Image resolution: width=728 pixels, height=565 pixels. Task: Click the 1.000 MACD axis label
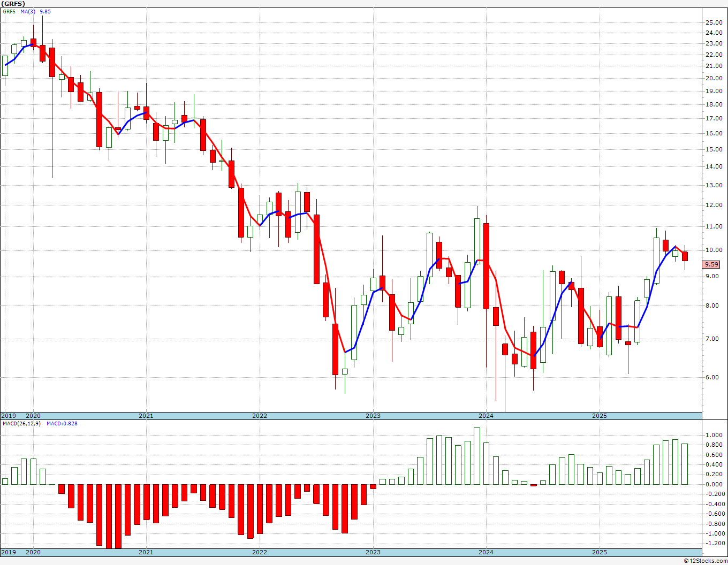(714, 436)
